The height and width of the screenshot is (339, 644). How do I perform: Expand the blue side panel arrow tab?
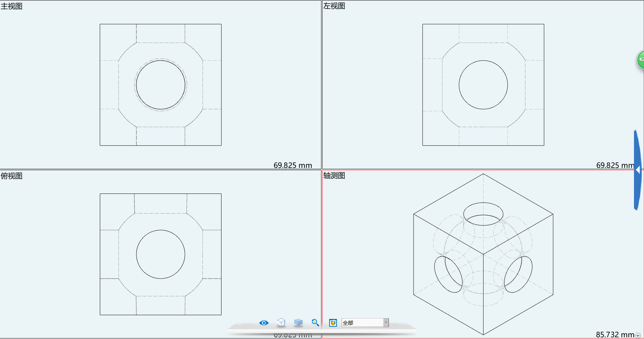pyautogui.click(x=637, y=170)
